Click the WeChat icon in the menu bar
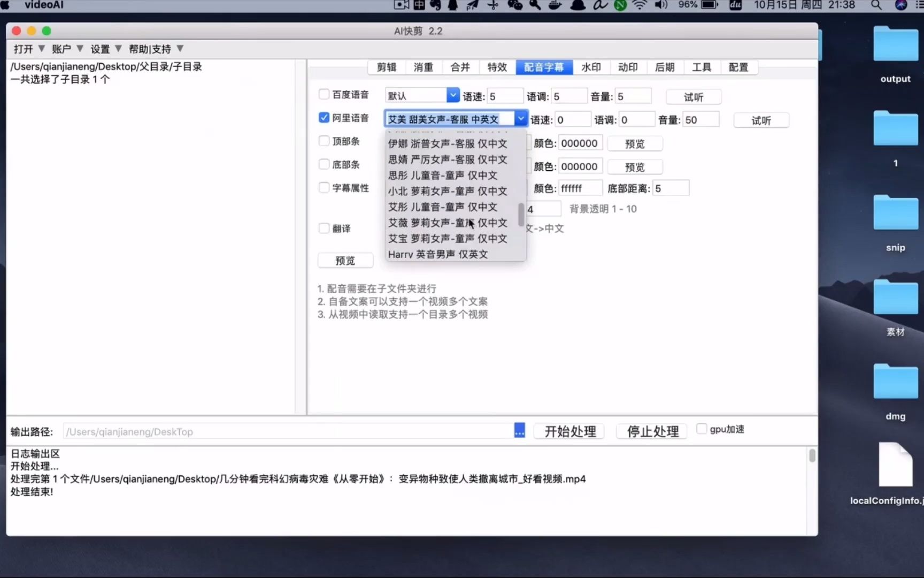Screen dimensions: 924x578 515,5
